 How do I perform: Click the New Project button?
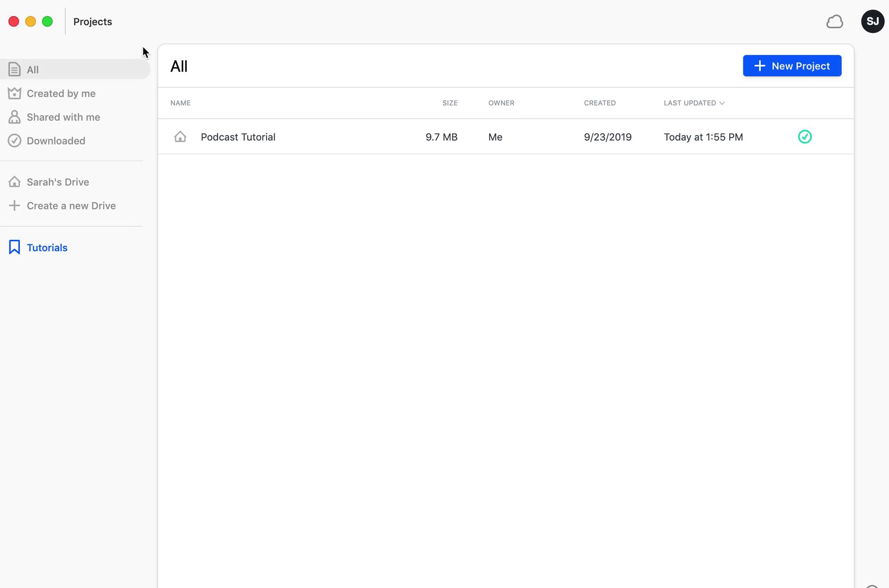tap(792, 66)
